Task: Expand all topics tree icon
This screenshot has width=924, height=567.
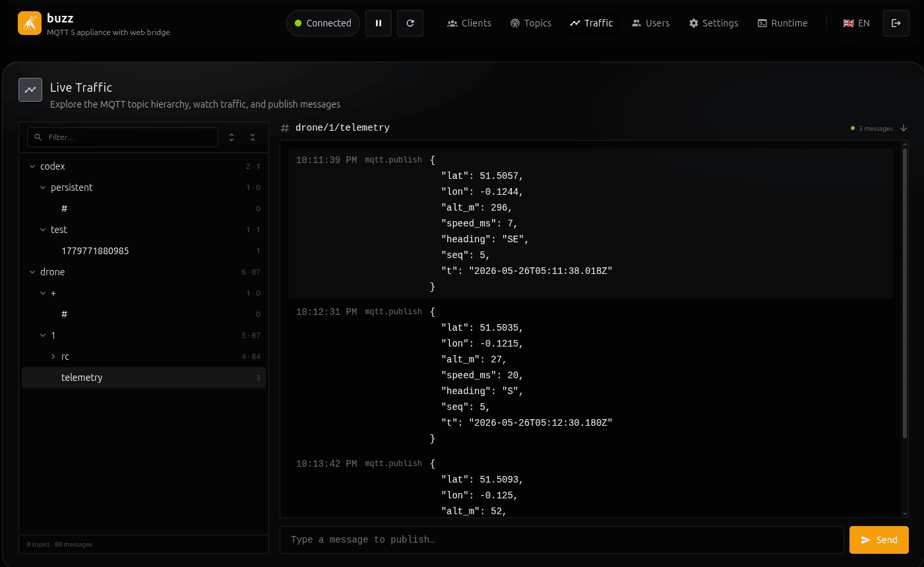Action: [231, 137]
